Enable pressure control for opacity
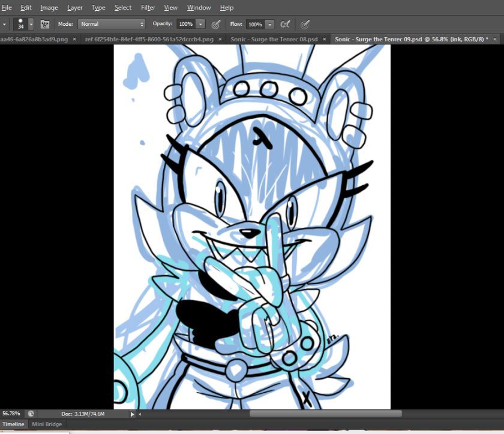Viewport: 504px width, 434px height. (216, 24)
